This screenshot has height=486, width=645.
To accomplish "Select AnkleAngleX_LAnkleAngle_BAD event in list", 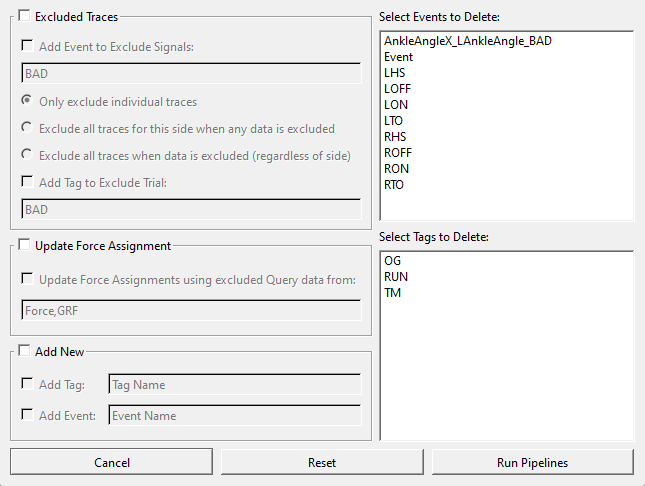I will coord(468,41).
